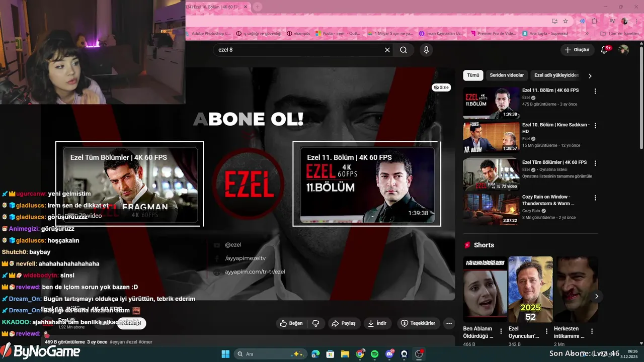Click the YouTube search magnifier button
This screenshot has width=644, height=362.
click(x=404, y=50)
